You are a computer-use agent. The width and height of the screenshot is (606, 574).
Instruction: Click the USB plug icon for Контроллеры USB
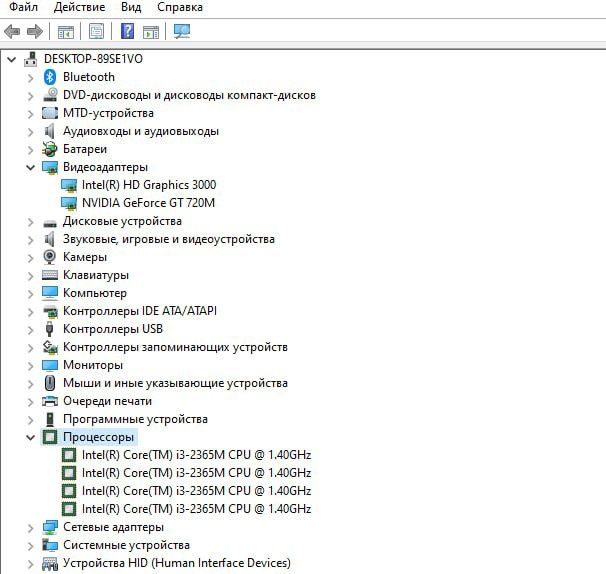click(49, 329)
